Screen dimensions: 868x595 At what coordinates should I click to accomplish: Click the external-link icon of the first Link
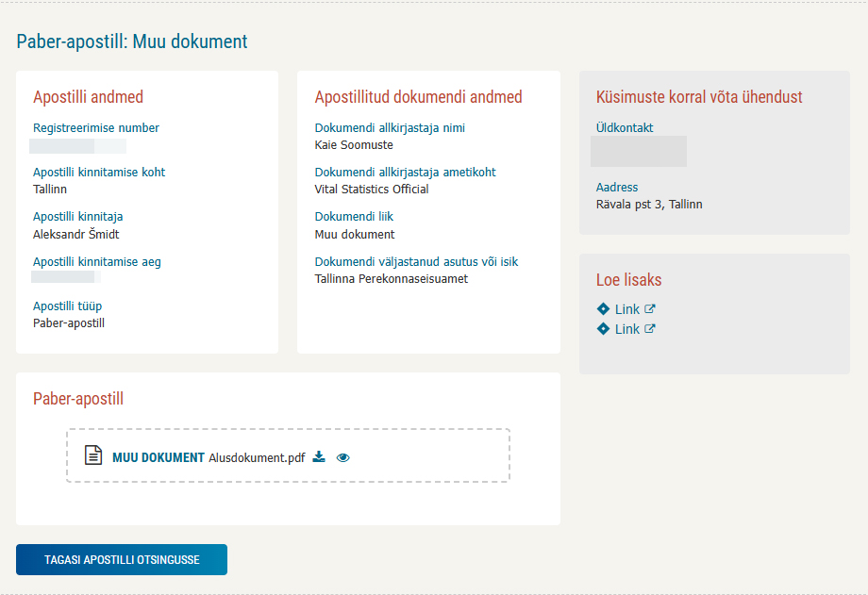650,309
